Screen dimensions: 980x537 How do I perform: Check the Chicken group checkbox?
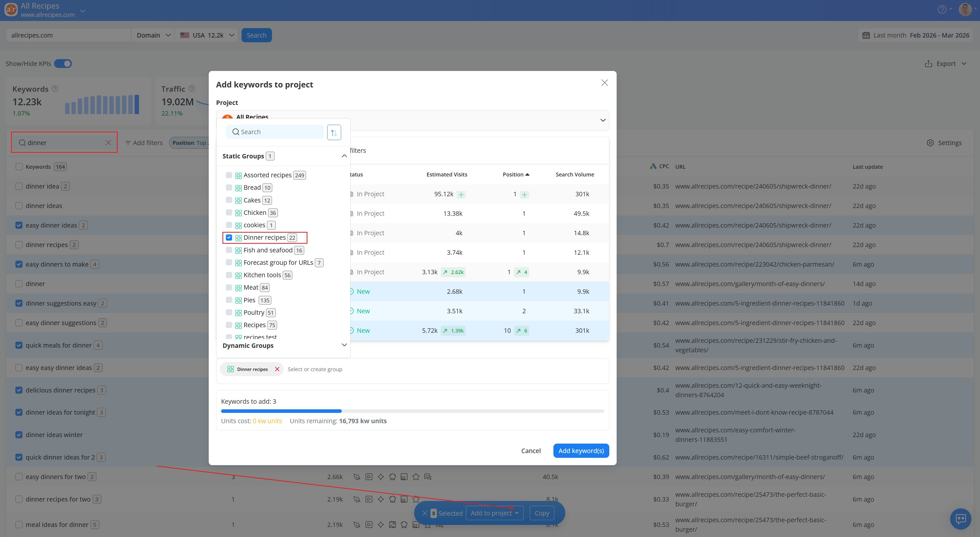[x=229, y=212]
